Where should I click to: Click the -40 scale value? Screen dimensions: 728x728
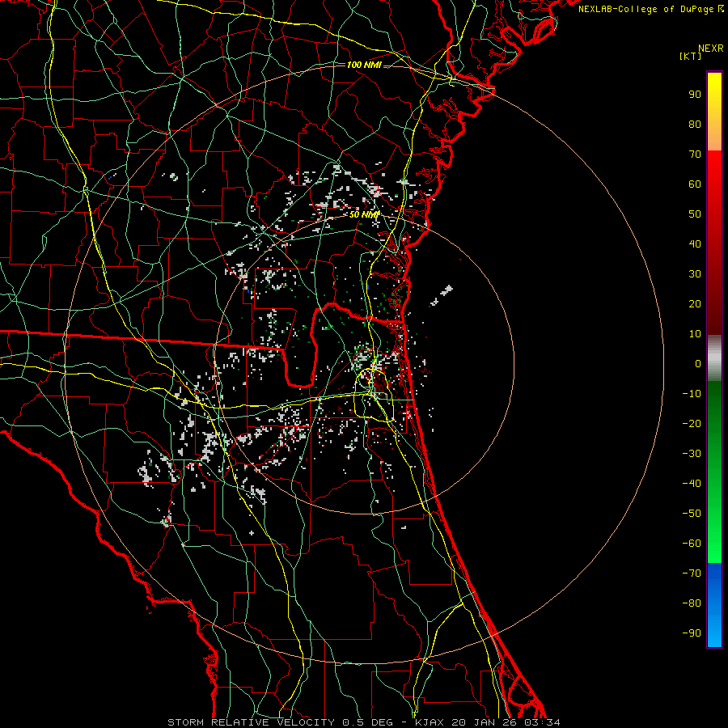pos(692,484)
